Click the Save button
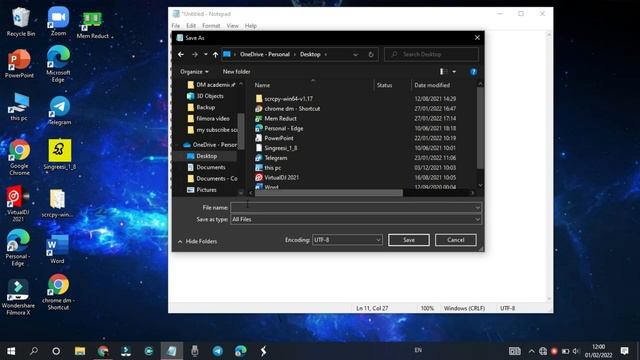Screen dimensions: 640x360 (x=409, y=240)
